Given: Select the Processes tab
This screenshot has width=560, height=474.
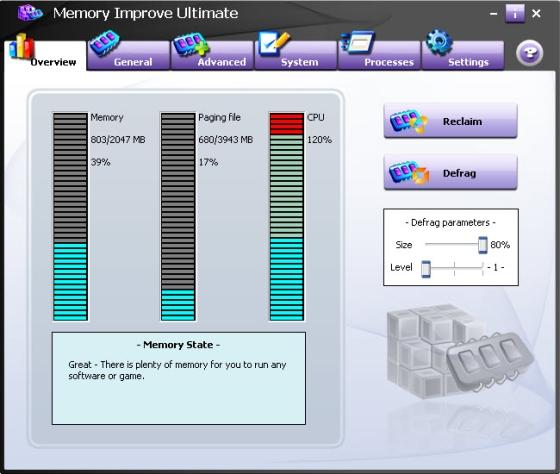Looking at the screenshot, I should tap(379, 55).
